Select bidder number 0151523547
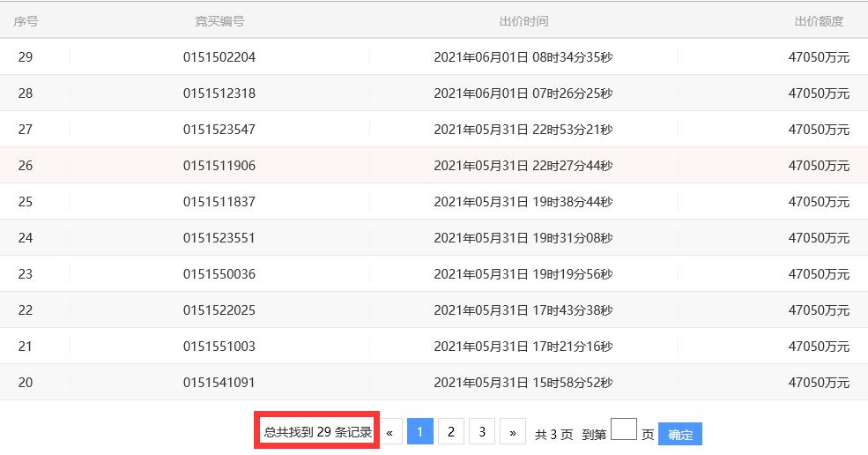868x455 pixels. click(219, 129)
